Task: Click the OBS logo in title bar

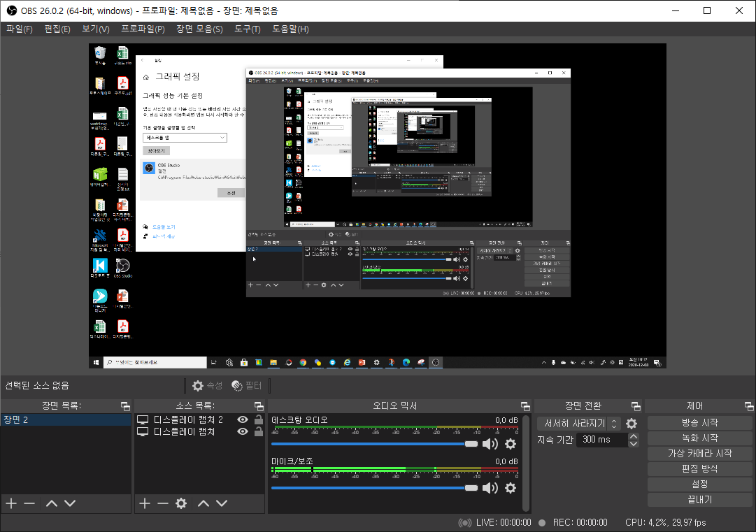Action: tap(12, 10)
